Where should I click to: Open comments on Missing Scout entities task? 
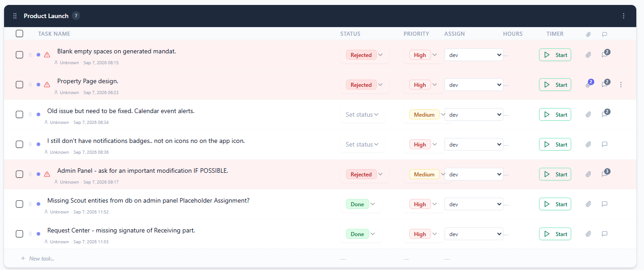[x=605, y=204]
